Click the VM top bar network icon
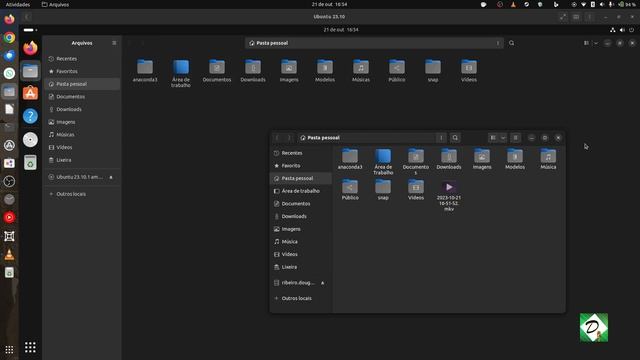Viewport: 640px width, 360px height. [x=613, y=30]
